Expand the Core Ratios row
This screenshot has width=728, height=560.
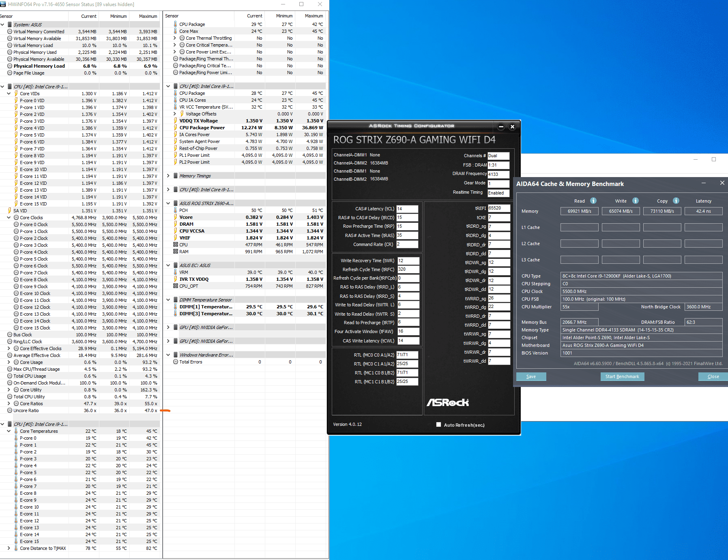(x=9, y=404)
